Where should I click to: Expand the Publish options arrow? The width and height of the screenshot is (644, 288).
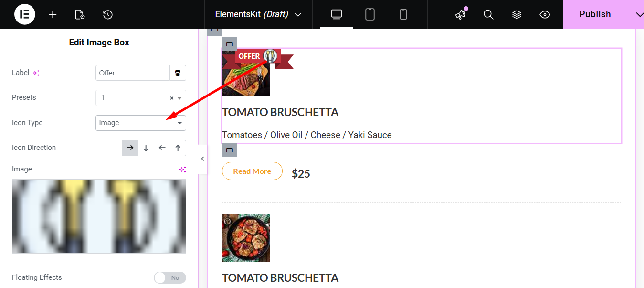pos(639,14)
